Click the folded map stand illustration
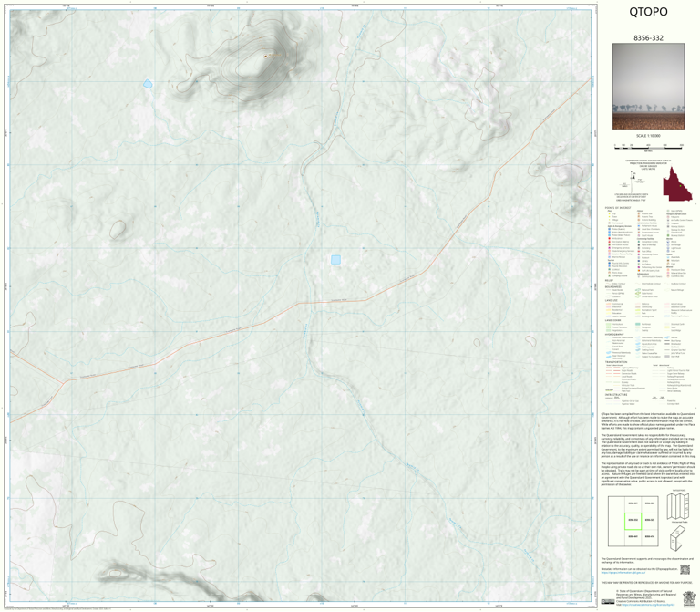The height and width of the screenshot is (612, 700). pyautogui.click(x=678, y=538)
